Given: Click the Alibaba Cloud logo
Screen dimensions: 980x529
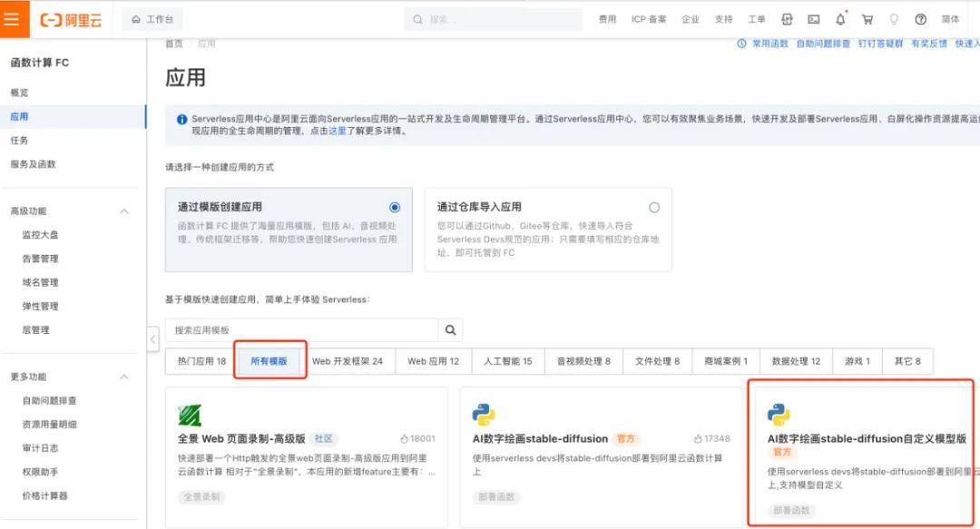Looking at the screenshot, I should click(x=71, y=20).
